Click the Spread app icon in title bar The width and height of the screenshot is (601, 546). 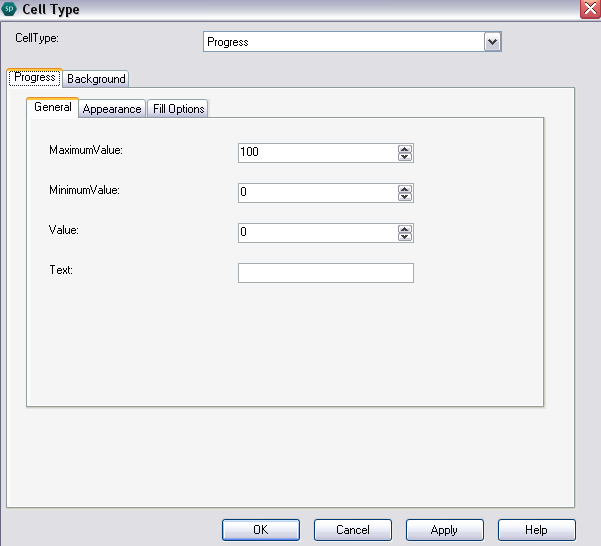[8, 9]
